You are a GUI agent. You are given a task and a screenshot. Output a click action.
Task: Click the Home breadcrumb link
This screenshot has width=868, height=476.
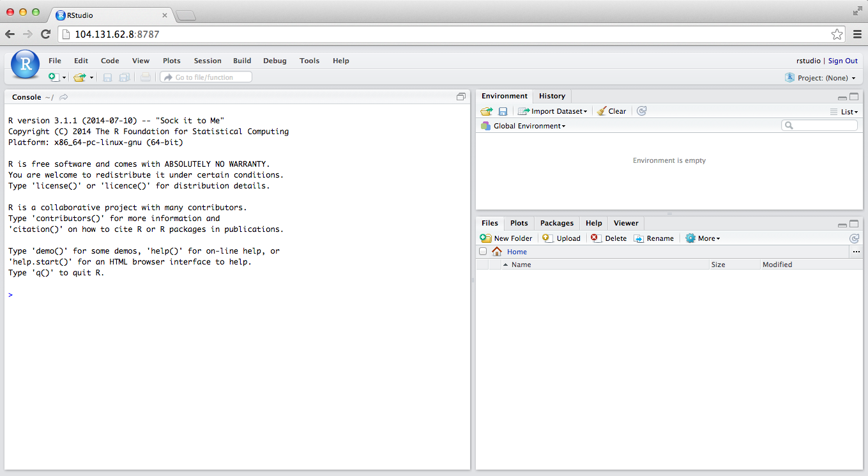pyautogui.click(x=517, y=252)
